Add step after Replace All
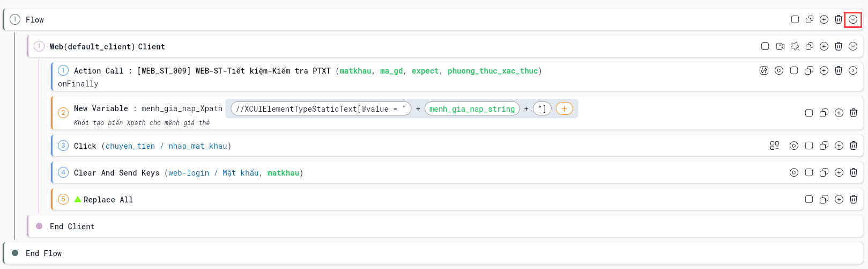The image size is (868, 269). (839, 199)
